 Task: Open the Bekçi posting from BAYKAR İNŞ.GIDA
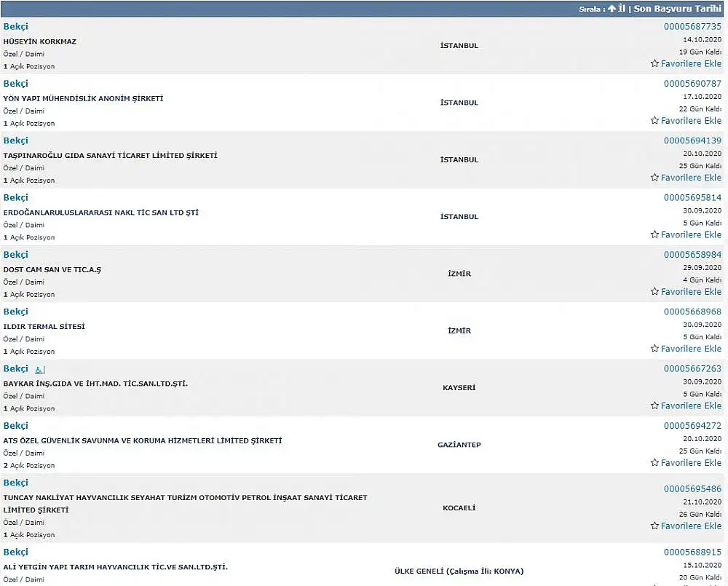click(x=16, y=368)
